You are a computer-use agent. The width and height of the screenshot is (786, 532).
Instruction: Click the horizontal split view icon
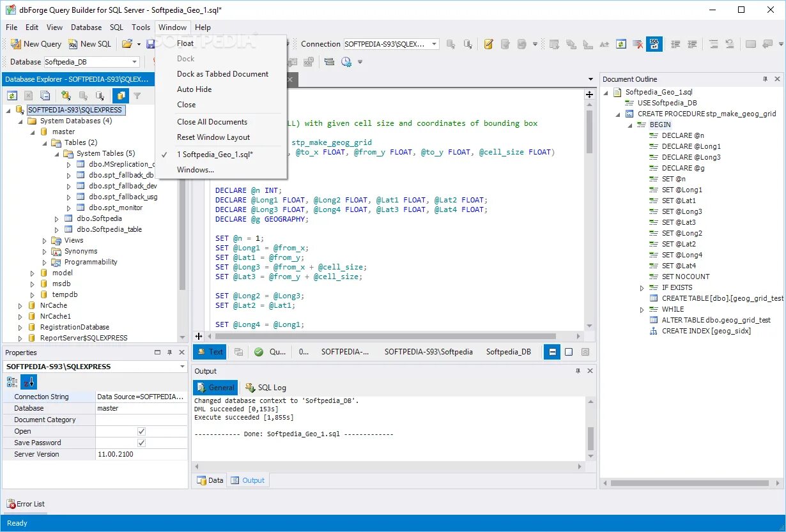coord(552,352)
